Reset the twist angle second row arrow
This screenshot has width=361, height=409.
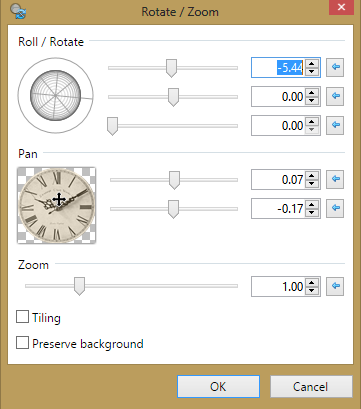(335, 96)
